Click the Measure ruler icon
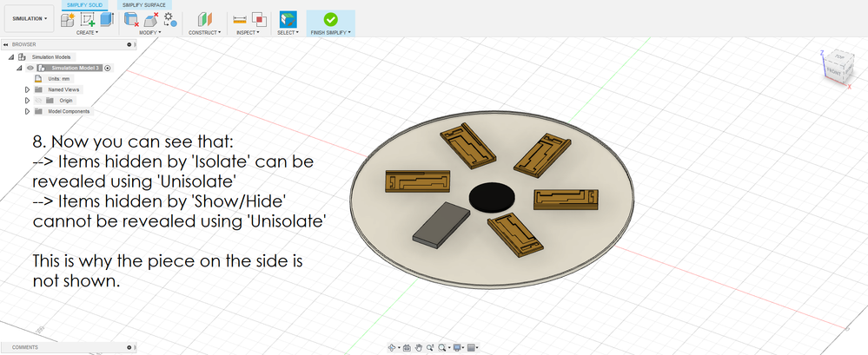The image size is (868, 355). click(x=239, y=19)
